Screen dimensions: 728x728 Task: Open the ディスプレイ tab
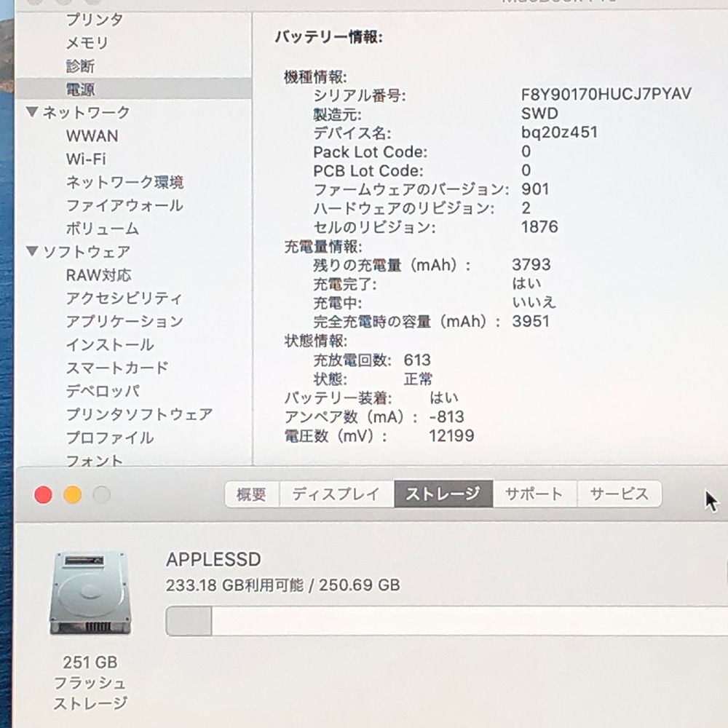tap(336, 494)
